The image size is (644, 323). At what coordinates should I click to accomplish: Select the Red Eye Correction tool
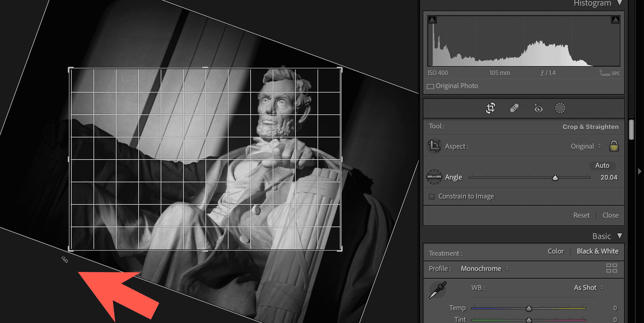pos(538,108)
